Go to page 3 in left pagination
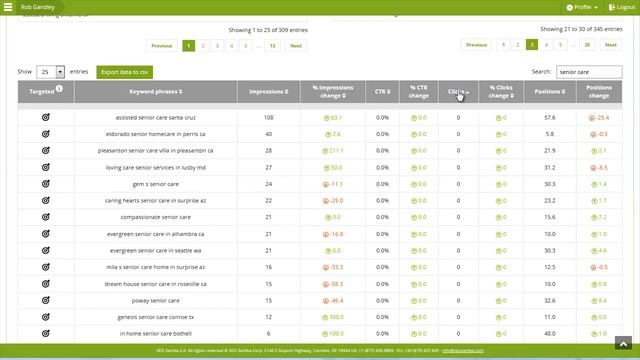 [x=217, y=46]
